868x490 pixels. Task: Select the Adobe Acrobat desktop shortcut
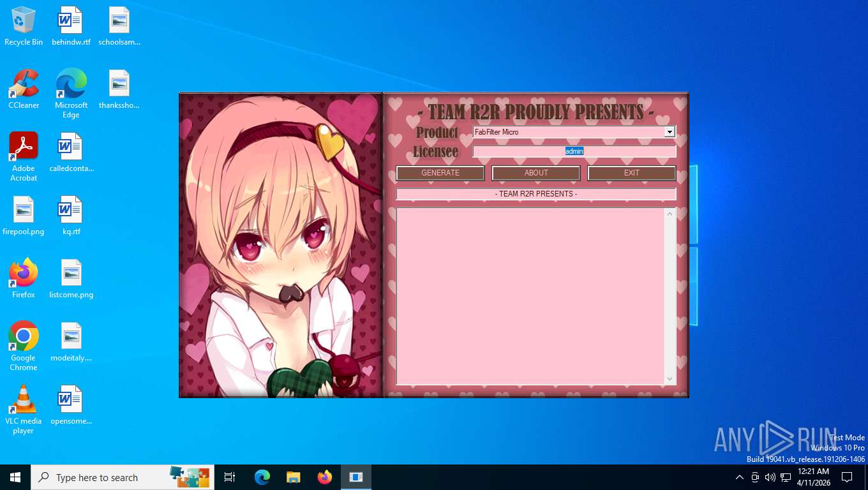pos(24,157)
